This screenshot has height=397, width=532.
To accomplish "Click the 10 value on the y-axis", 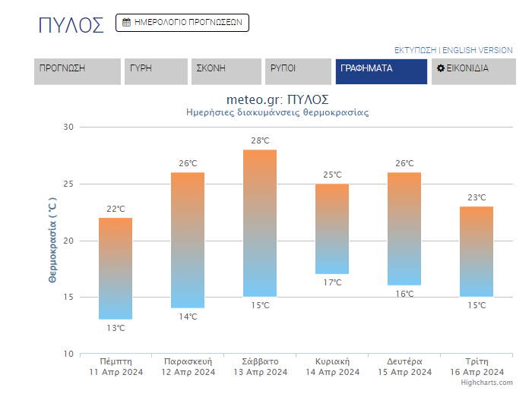I will pos(68,354).
